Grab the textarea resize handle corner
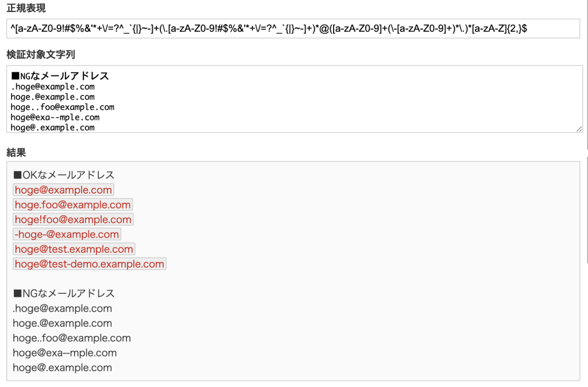588x387 pixels. 579,129
